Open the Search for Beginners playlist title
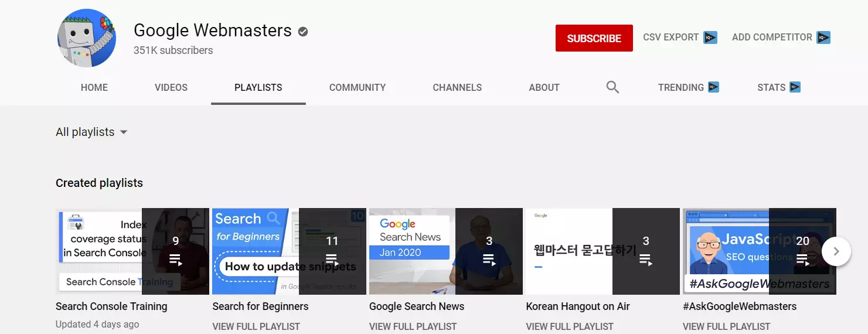 (260, 306)
